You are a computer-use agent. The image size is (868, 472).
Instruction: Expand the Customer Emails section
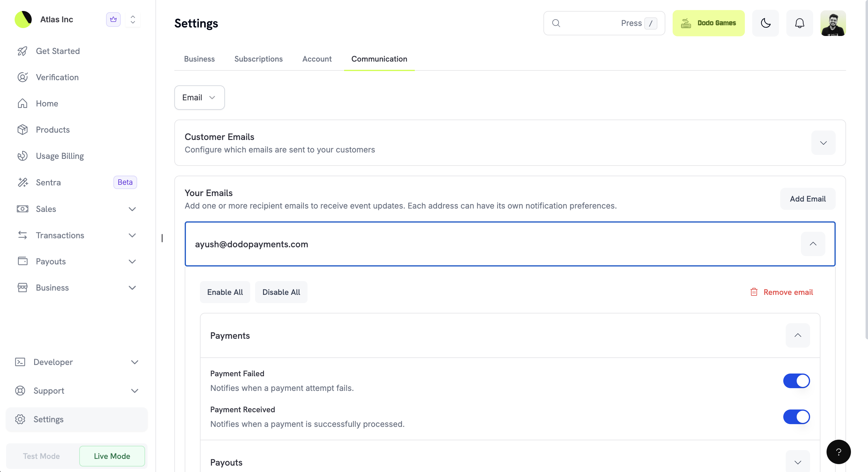823,143
